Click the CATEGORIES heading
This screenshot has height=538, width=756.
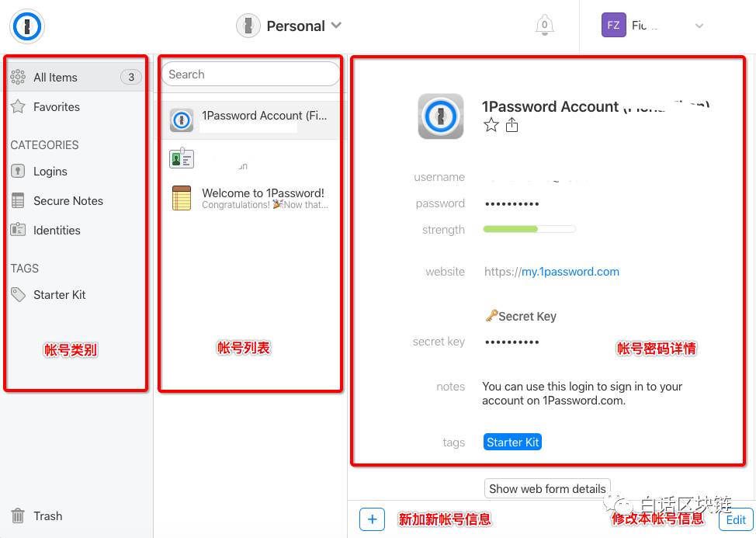pos(44,145)
